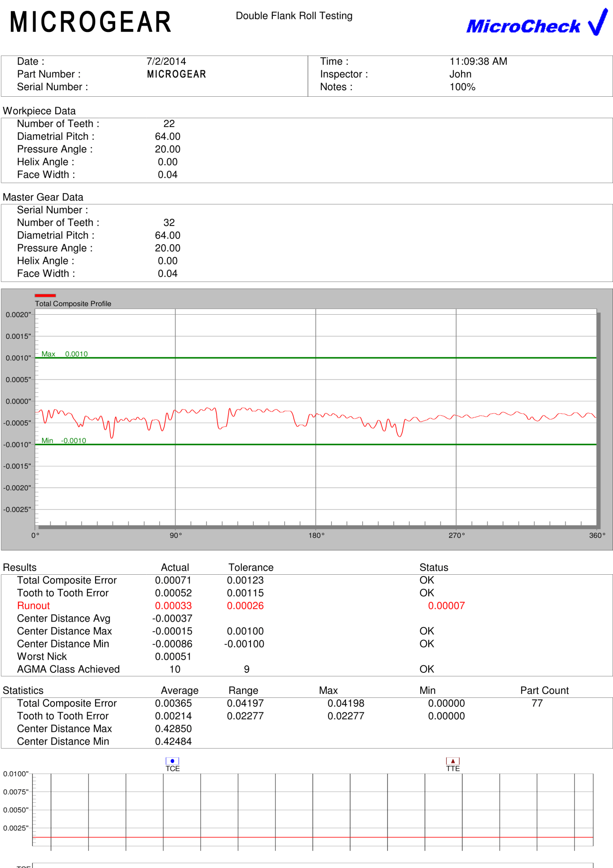Image resolution: width=613 pixels, height=868 pixels.
Task: Click the Statistics section heading
Action: click(23, 691)
